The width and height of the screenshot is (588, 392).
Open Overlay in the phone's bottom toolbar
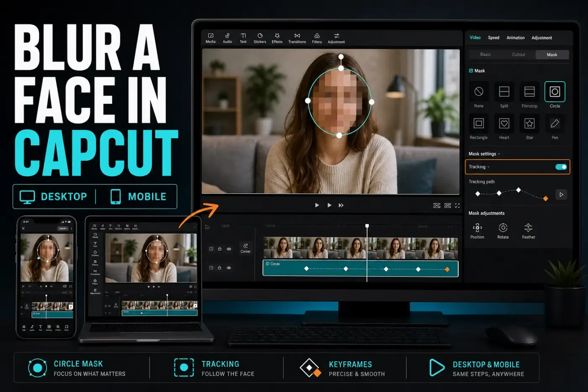(x=49, y=328)
